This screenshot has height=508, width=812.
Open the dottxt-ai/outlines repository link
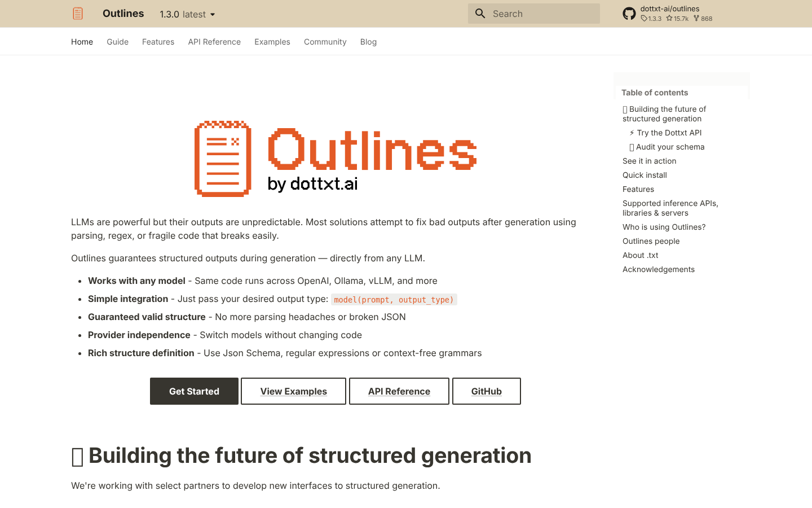[670, 9]
